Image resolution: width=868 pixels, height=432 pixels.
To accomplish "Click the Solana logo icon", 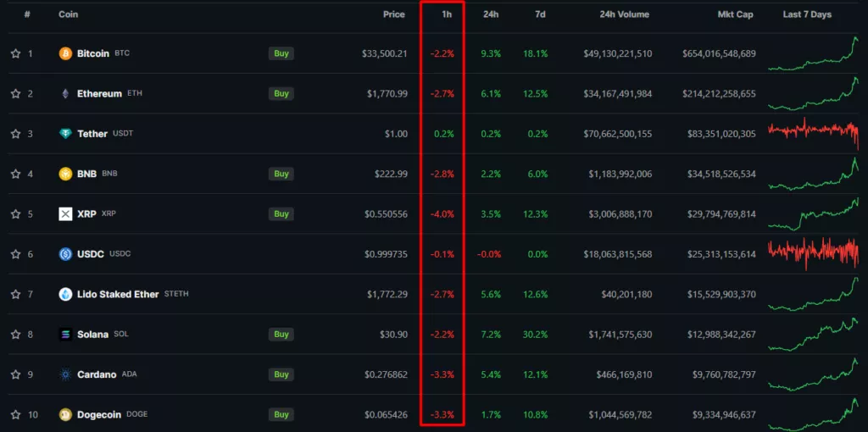I will [65, 334].
